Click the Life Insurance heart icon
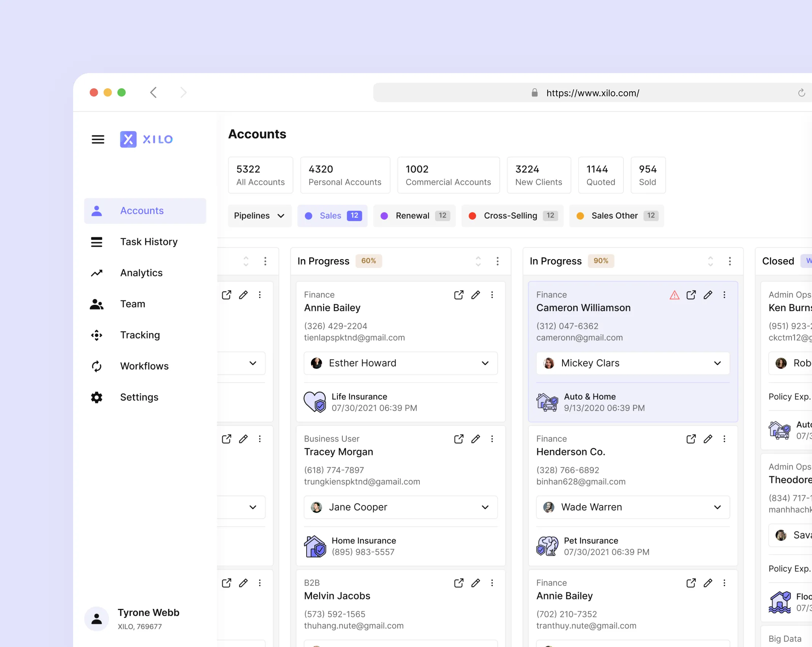 click(x=315, y=402)
